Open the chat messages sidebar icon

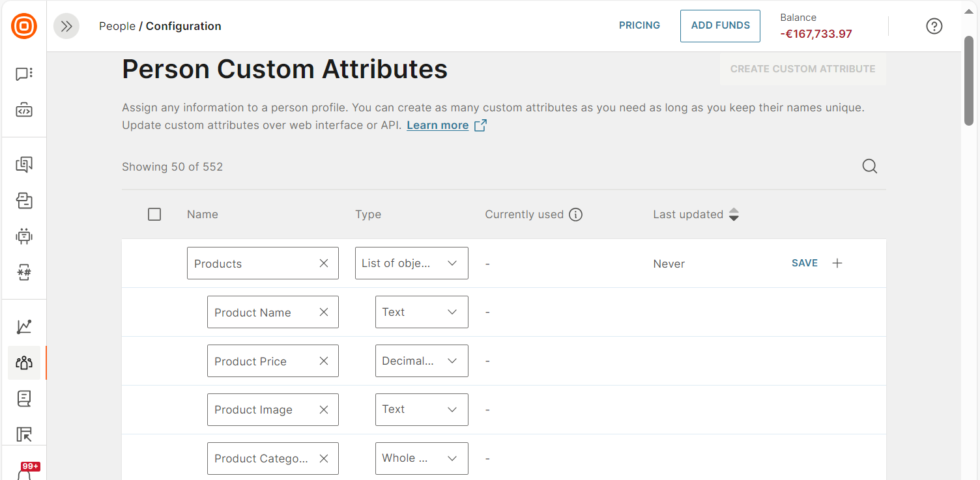pos(24,74)
